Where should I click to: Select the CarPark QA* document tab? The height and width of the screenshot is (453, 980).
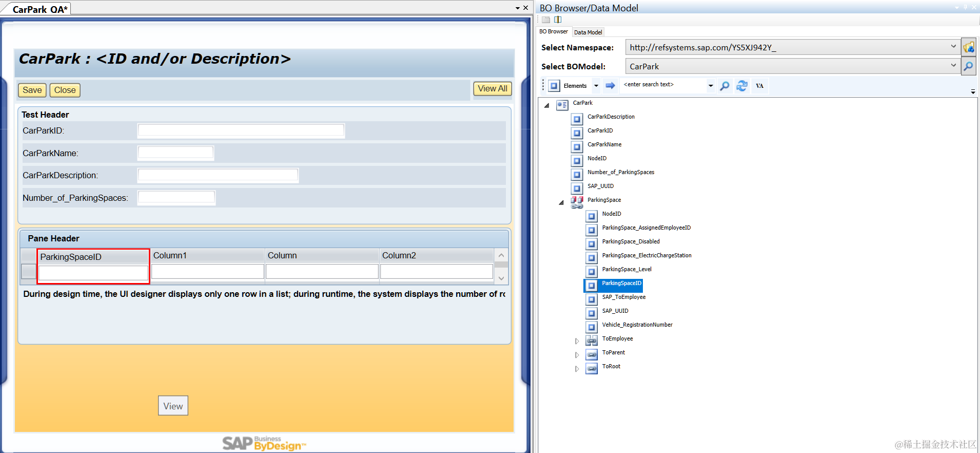click(x=40, y=9)
